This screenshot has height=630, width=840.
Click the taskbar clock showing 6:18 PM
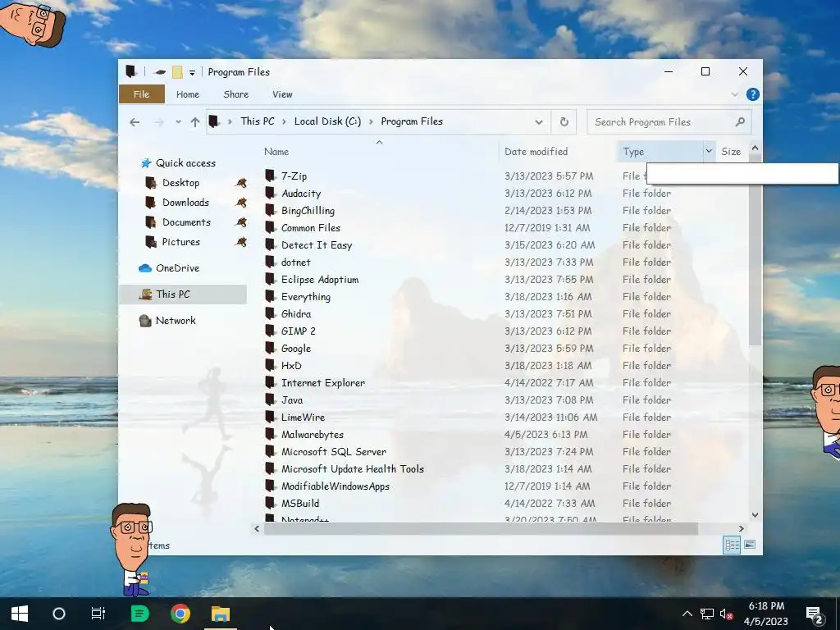pos(766,614)
